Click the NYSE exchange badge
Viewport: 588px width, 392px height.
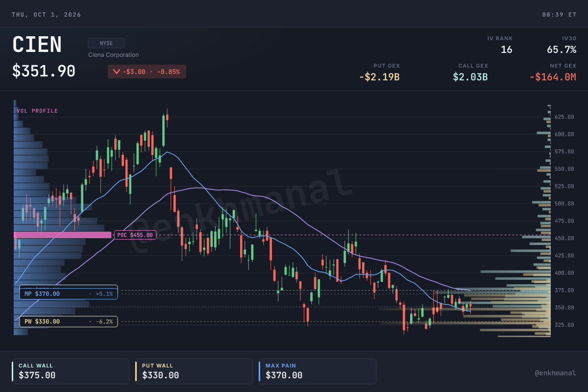pos(106,43)
